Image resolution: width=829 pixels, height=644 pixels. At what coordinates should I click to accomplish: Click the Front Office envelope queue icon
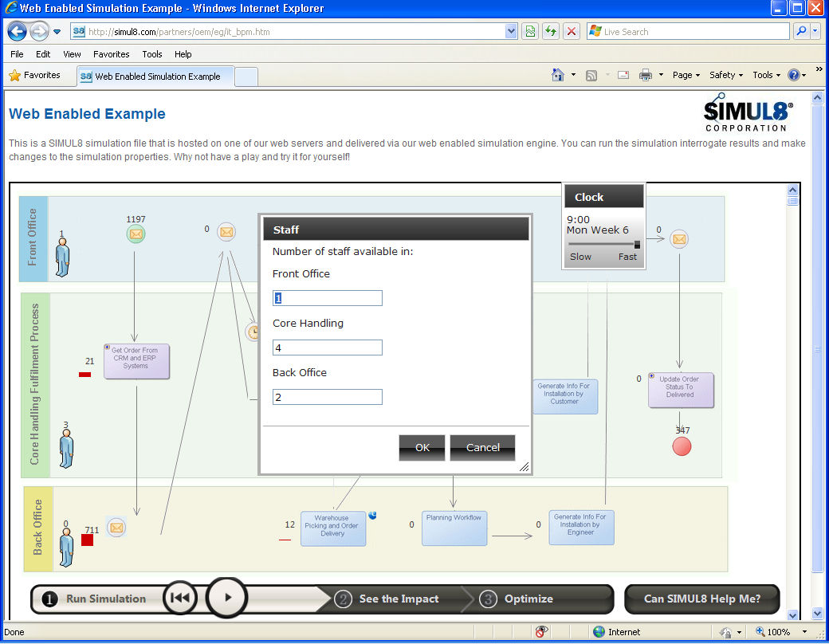point(136,234)
